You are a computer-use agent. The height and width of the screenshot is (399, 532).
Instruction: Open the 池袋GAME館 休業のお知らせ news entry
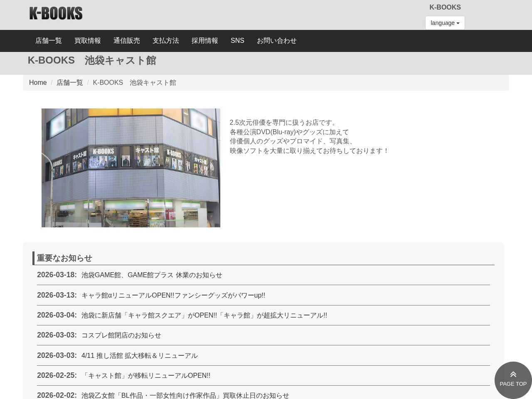[x=151, y=275]
